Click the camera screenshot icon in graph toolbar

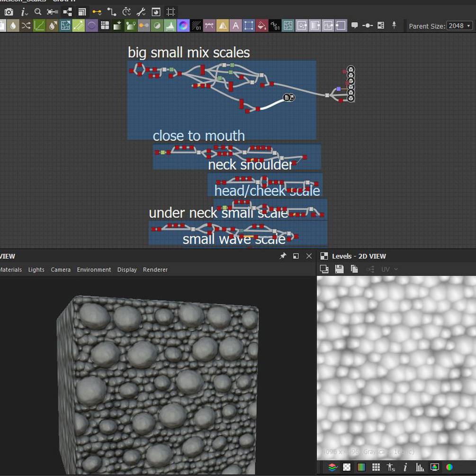(x=9, y=12)
